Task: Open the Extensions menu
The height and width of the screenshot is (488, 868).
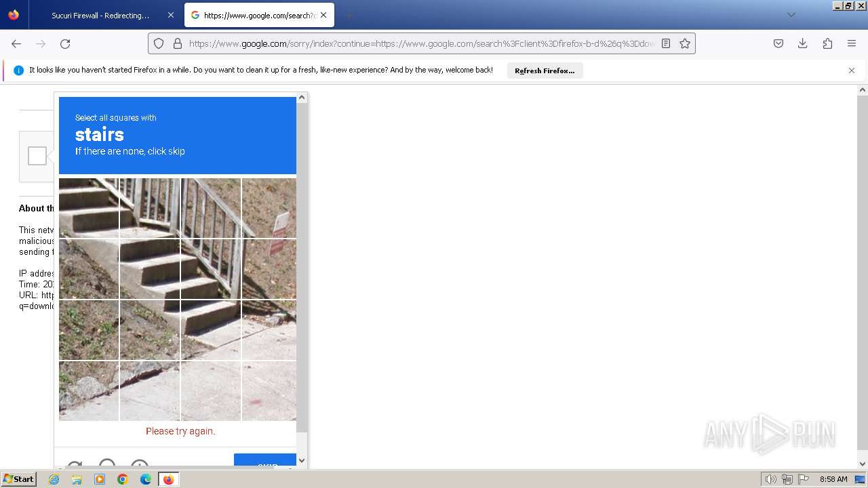Action: 827,43
